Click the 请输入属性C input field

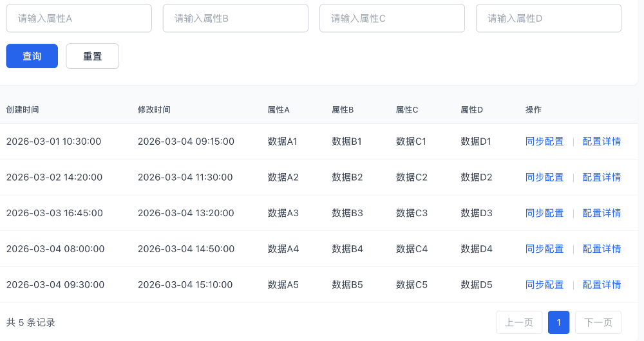392,18
